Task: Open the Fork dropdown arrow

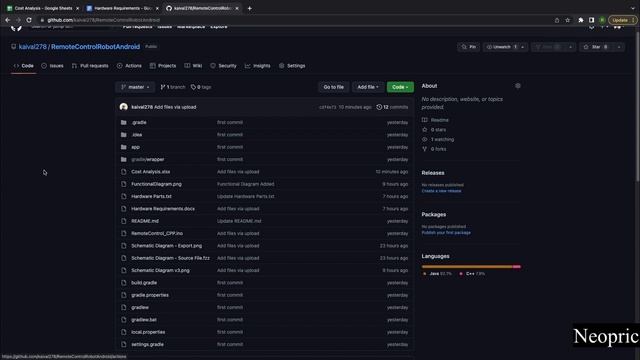Action: (570, 47)
